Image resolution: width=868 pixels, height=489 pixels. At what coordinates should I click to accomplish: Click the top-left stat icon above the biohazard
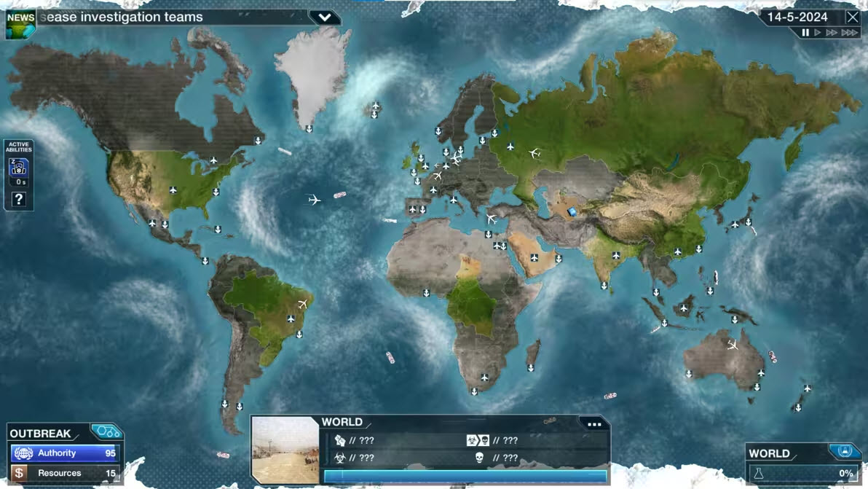(340, 440)
